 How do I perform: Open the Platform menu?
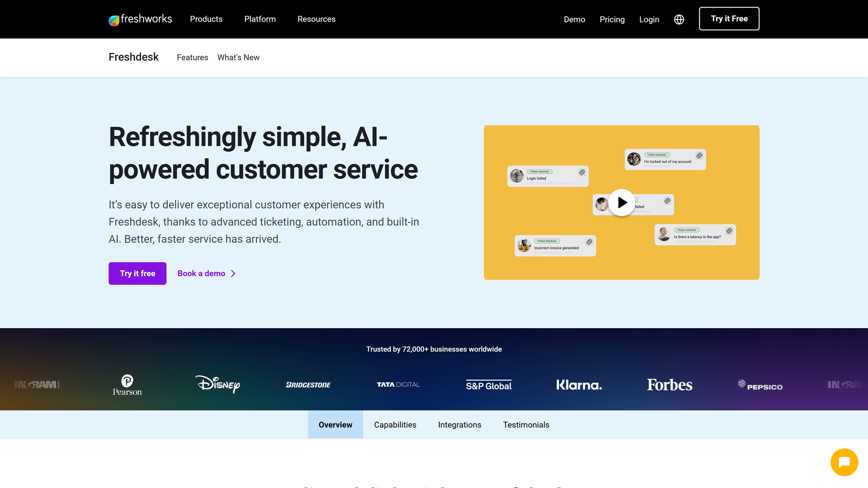(260, 19)
